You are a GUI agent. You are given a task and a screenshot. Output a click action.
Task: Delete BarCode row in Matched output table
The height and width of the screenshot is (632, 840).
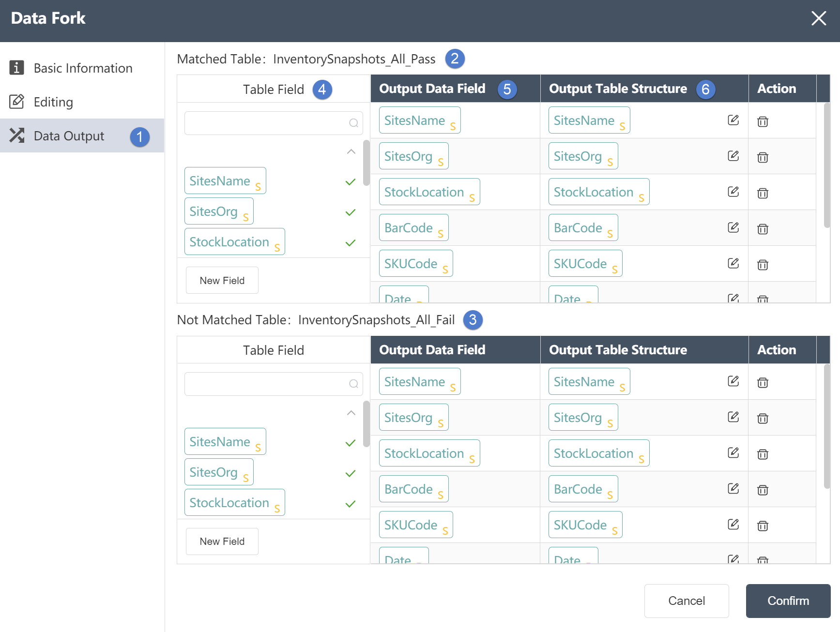[763, 229]
